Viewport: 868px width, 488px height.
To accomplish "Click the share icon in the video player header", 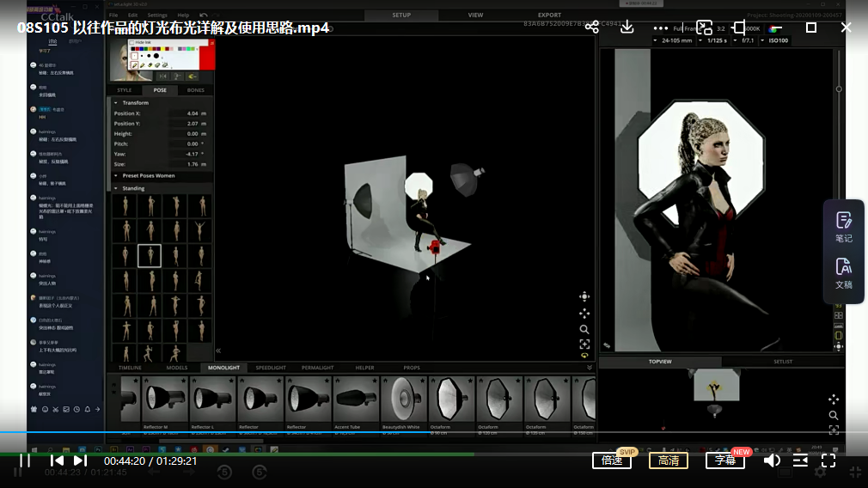I will 592,27.
